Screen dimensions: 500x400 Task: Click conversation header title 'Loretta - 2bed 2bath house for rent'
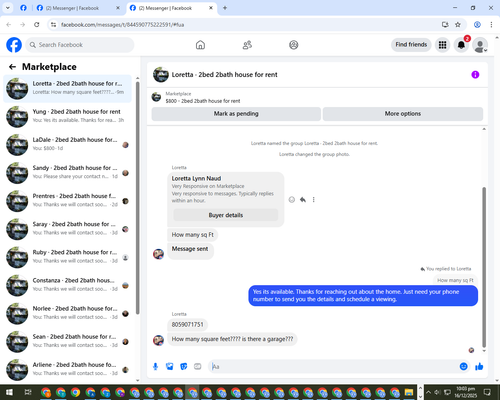[x=224, y=75]
